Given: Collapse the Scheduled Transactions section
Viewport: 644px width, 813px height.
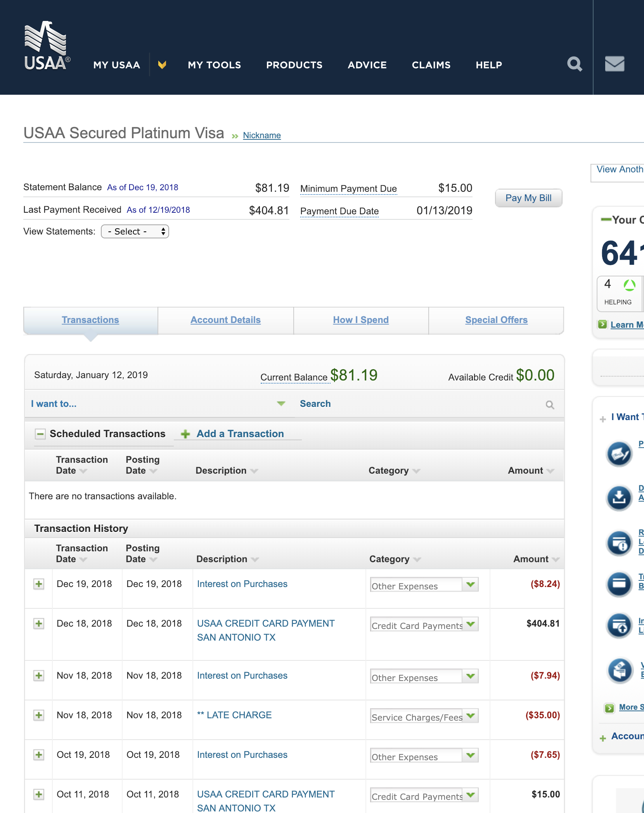Looking at the screenshot, I should (40, 434).
